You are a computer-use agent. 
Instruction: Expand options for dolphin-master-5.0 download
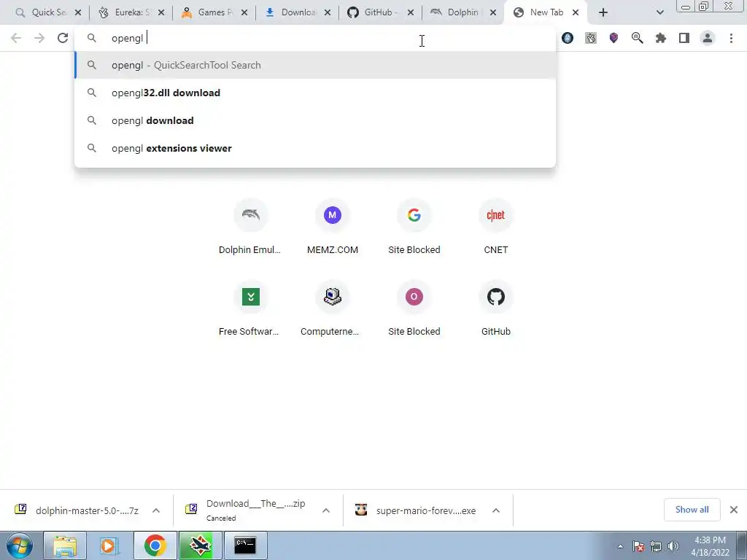pos(156,510)
